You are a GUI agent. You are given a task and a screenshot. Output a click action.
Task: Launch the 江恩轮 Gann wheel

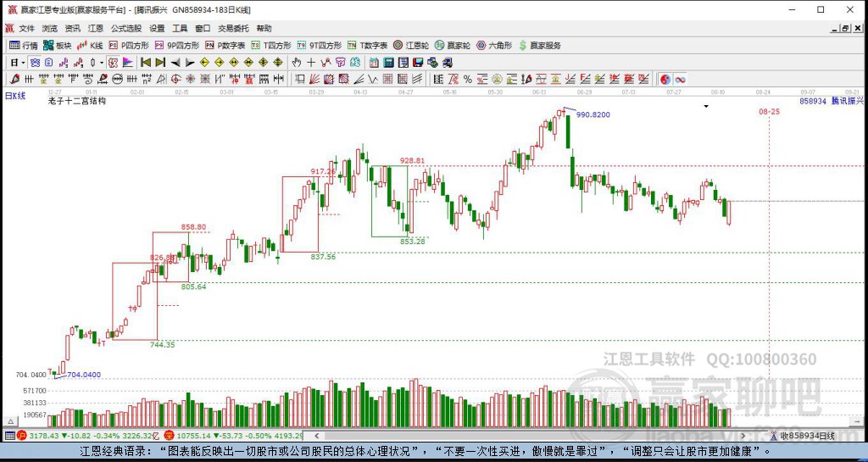pos(411,46)
